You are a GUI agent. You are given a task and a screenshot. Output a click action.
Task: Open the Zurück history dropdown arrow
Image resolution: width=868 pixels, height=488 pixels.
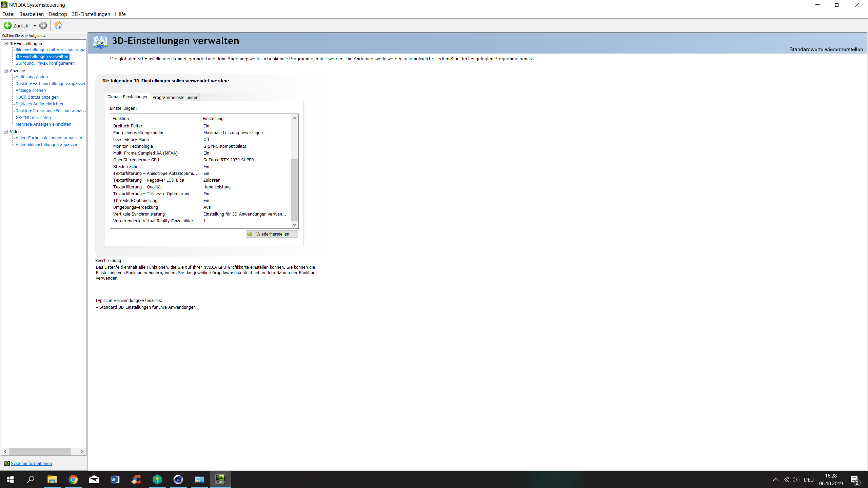tap(35, 25)
